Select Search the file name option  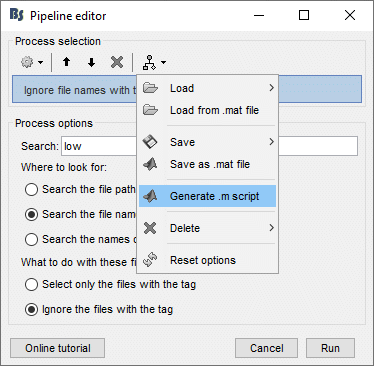[x=31, y=214]
